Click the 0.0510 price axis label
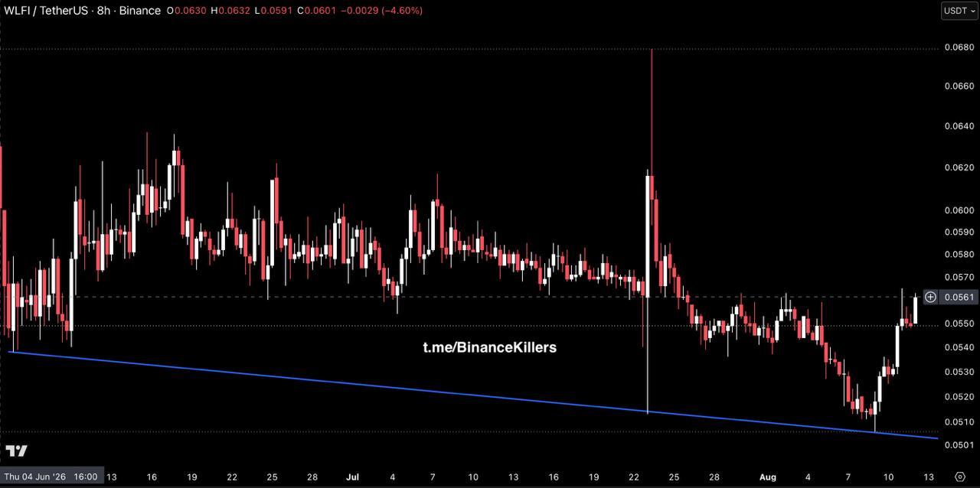This screenshot has height=488, width=980. pos(959,421)
